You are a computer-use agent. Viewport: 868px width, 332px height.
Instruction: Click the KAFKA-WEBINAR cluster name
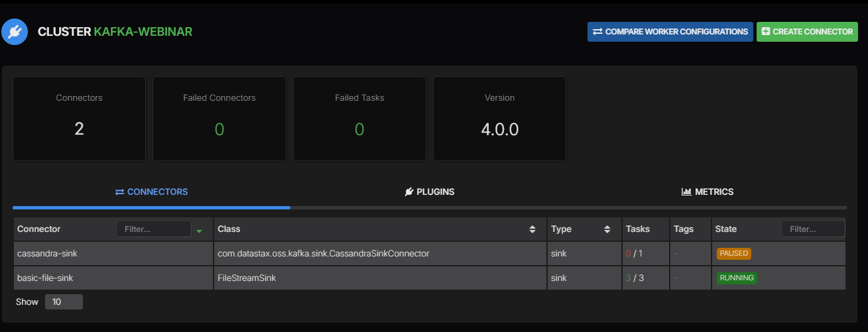click(x=143, y=32)
